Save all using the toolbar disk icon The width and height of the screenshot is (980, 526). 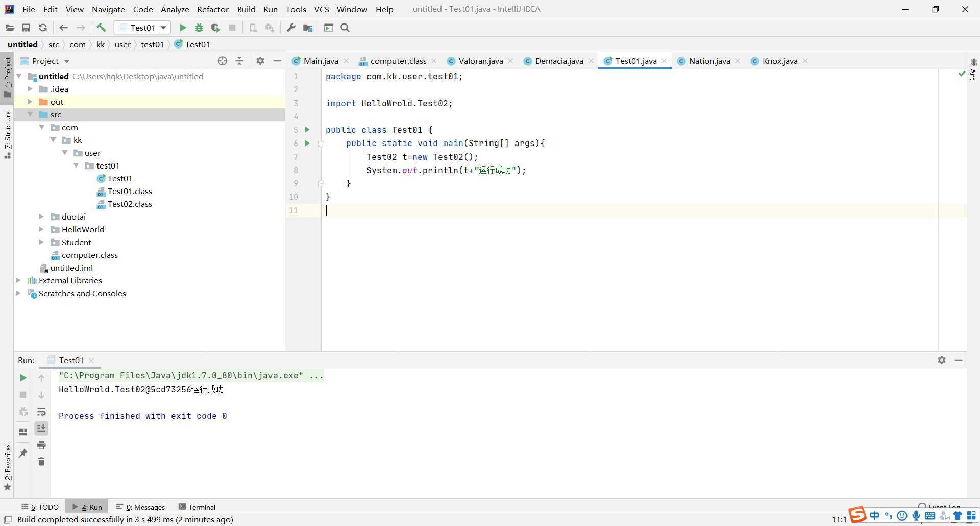26,28
